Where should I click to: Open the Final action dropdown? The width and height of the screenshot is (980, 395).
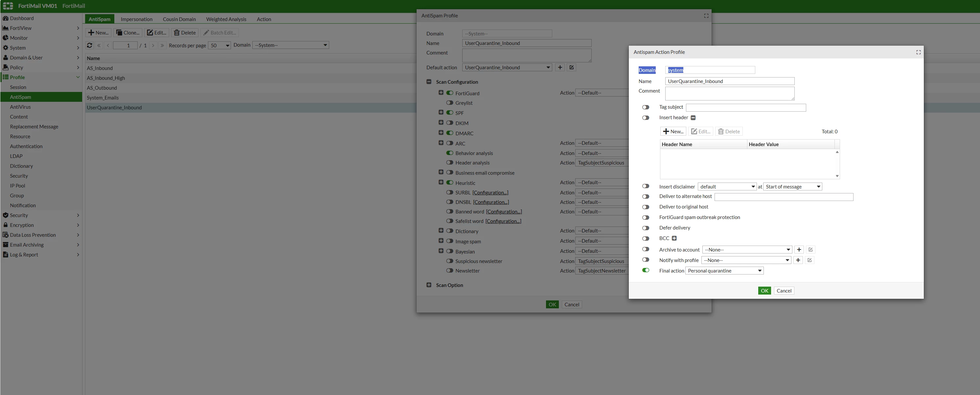pyautogui.click(x=724, y=271)
